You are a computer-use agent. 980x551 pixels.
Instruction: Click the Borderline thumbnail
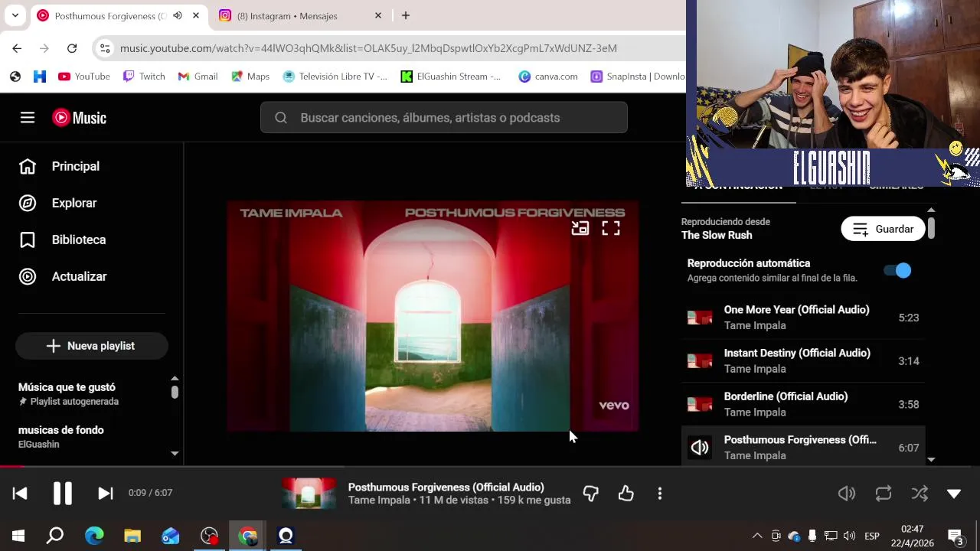[x=700, y=404]
